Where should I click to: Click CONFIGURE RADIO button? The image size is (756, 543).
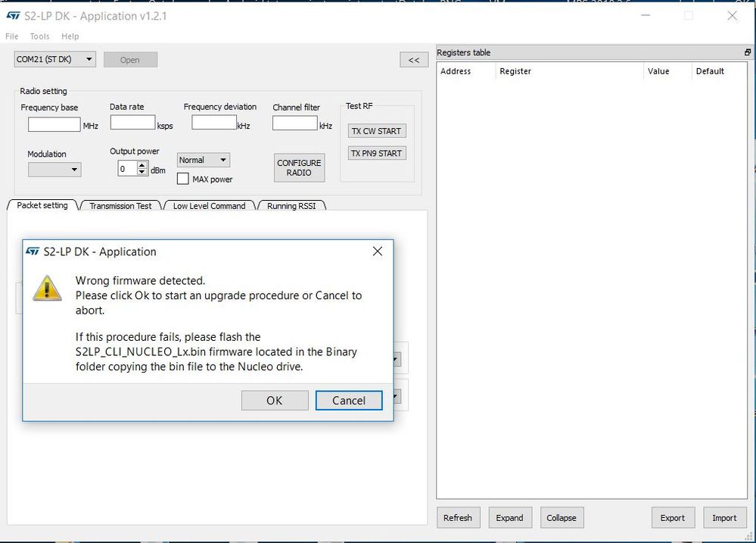pyautogui.click(x=299, y=167)
